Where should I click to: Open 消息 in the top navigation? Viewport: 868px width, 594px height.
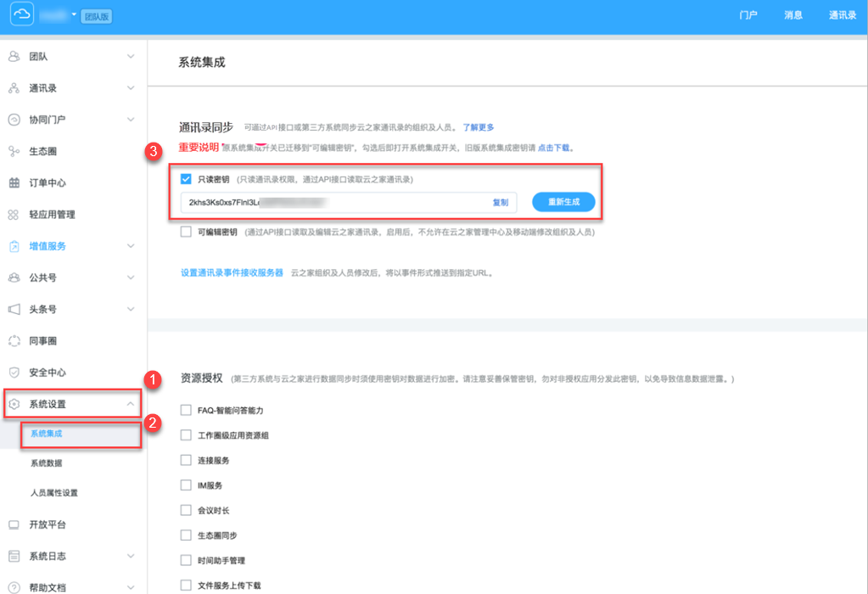click(793, 15)
